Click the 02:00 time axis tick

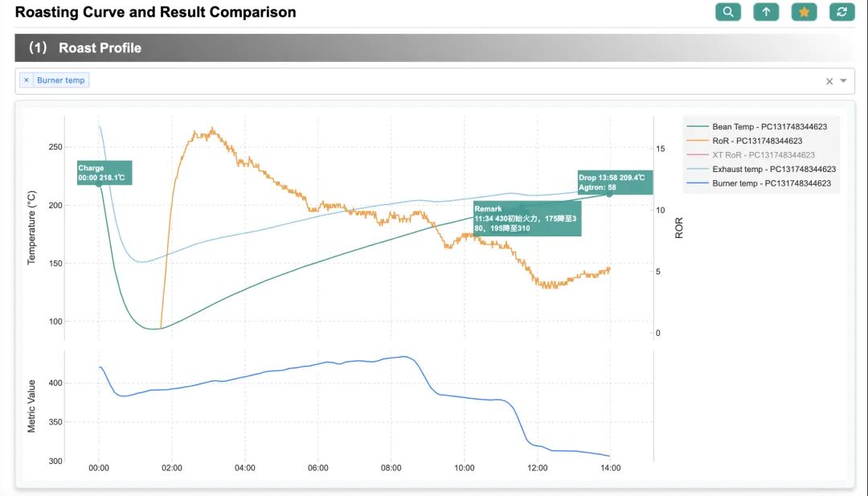tap(172, 468)
